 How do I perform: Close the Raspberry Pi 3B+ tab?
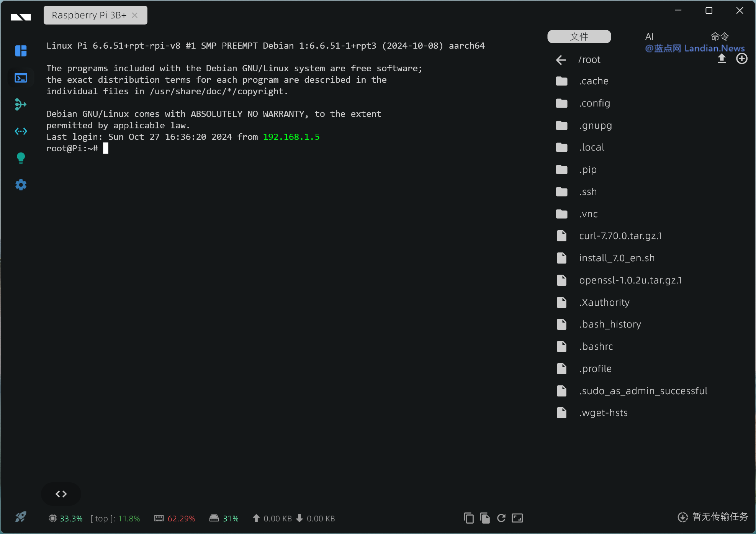tap(135, 15)
